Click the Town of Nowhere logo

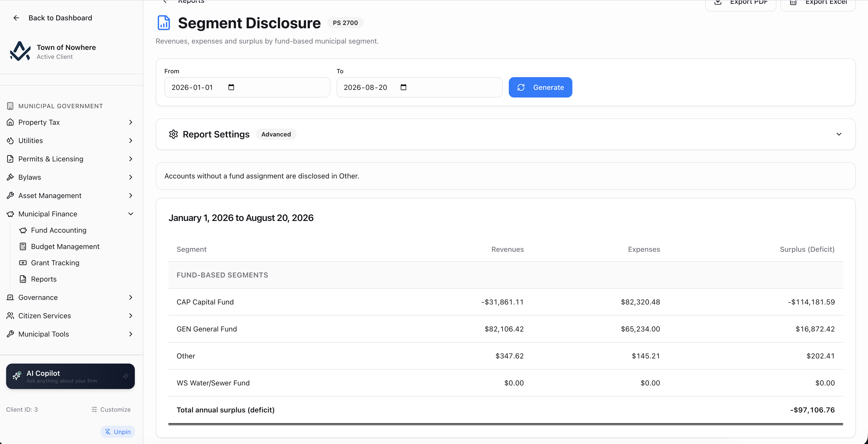tap(20, 51)
